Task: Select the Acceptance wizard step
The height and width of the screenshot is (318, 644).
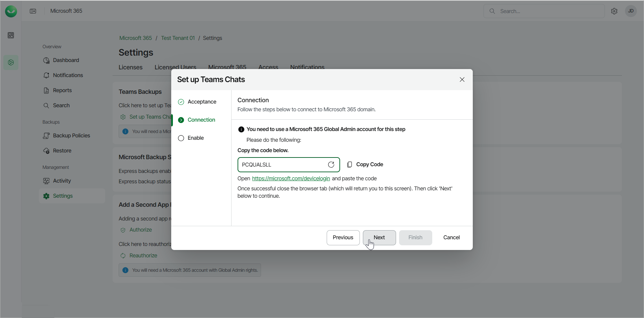Action: point(202,102)
